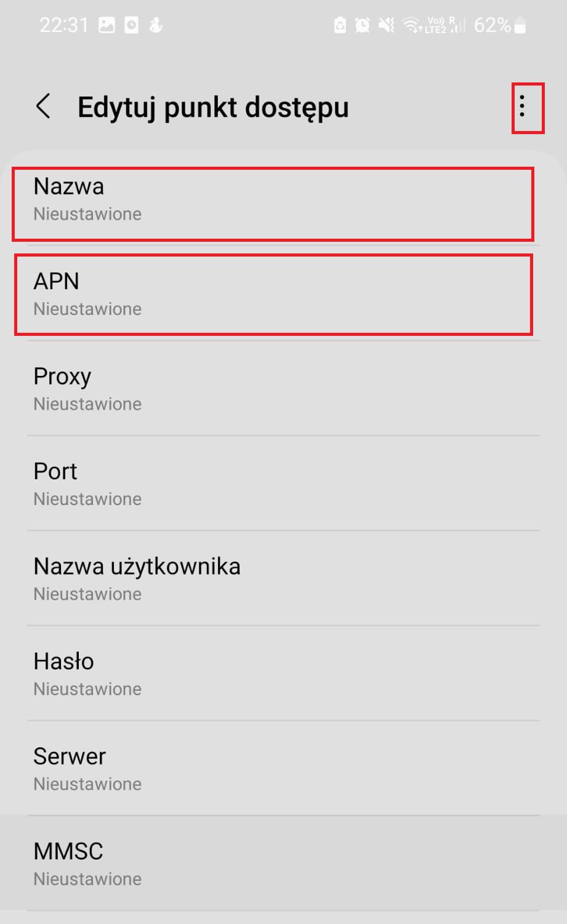Viewport: 567px width, 924px height.
Task: Open the Hasło password field
Action: [x=273, y=674]
